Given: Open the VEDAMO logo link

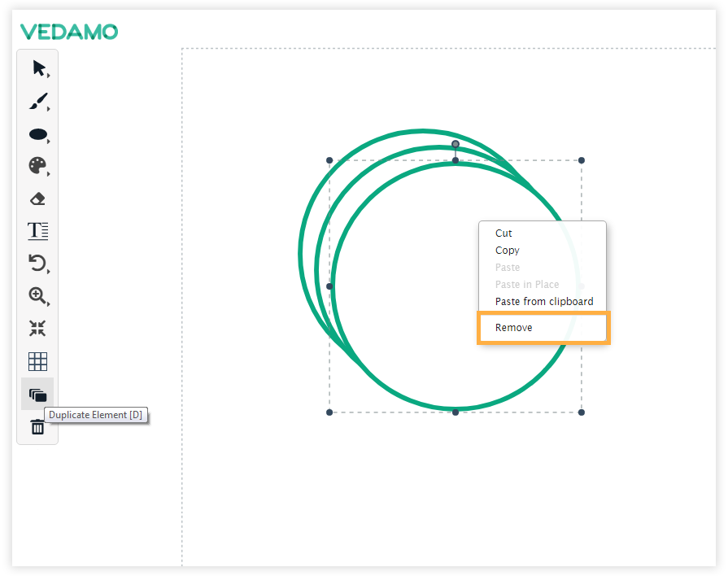Looking at the screenshot, I should coord(69,32).
